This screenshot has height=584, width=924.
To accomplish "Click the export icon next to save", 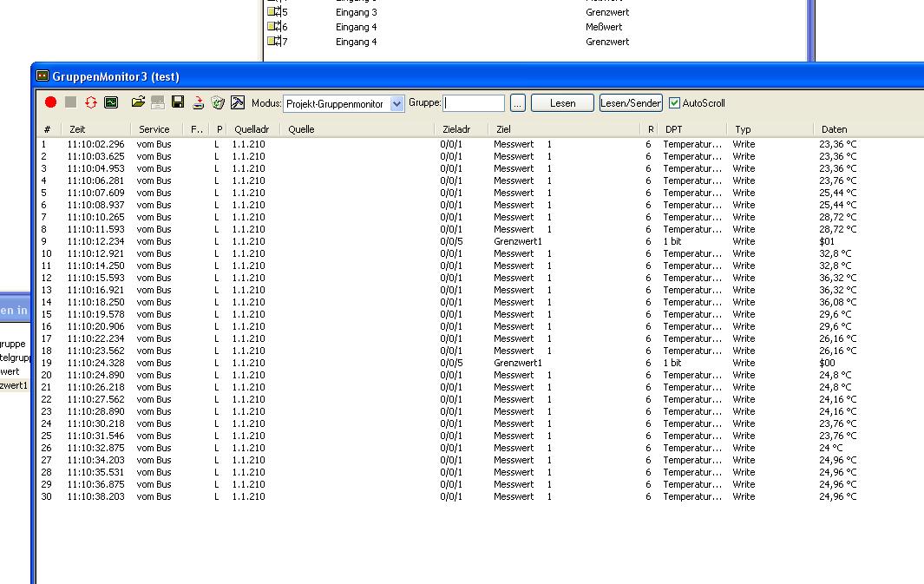I will tap(198, 102).
